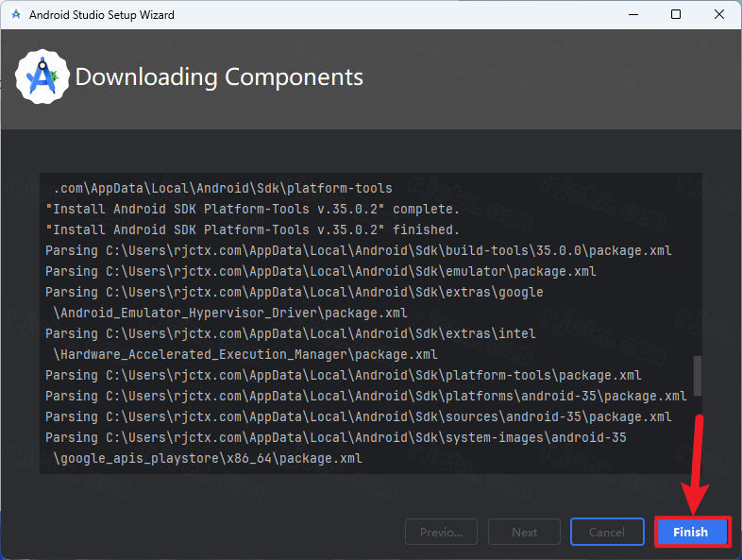
Task: Click the disabled Next button
Action: tap(524, 532)
